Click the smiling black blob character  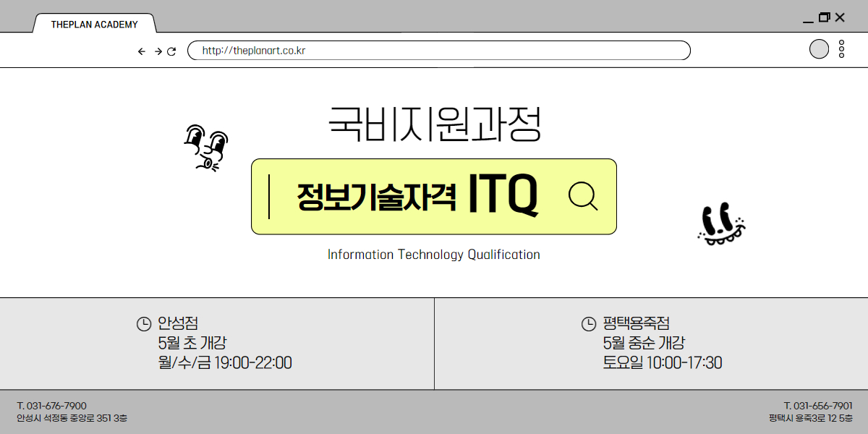(x=721, y=224)
